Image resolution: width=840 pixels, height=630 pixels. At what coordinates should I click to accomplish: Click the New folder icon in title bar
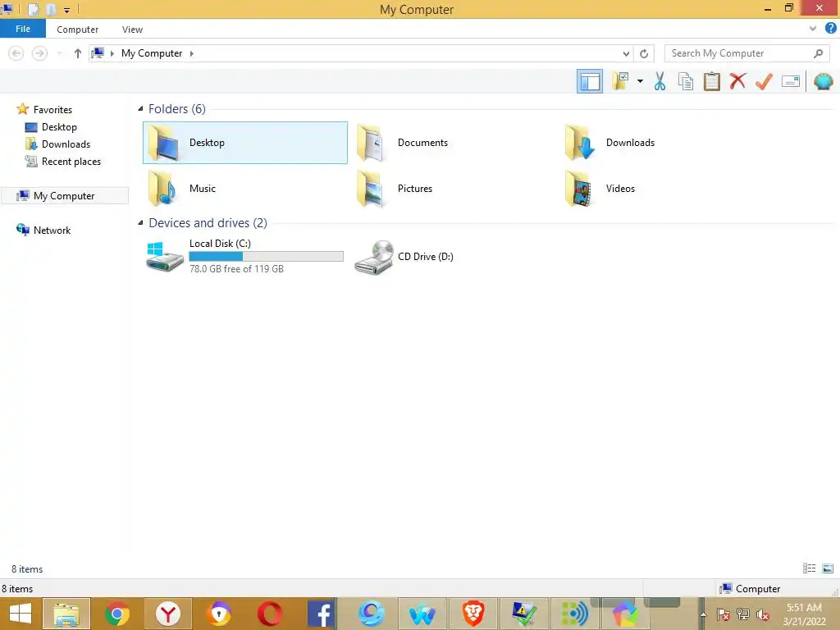pyautogui.click(x=51, y=9)
